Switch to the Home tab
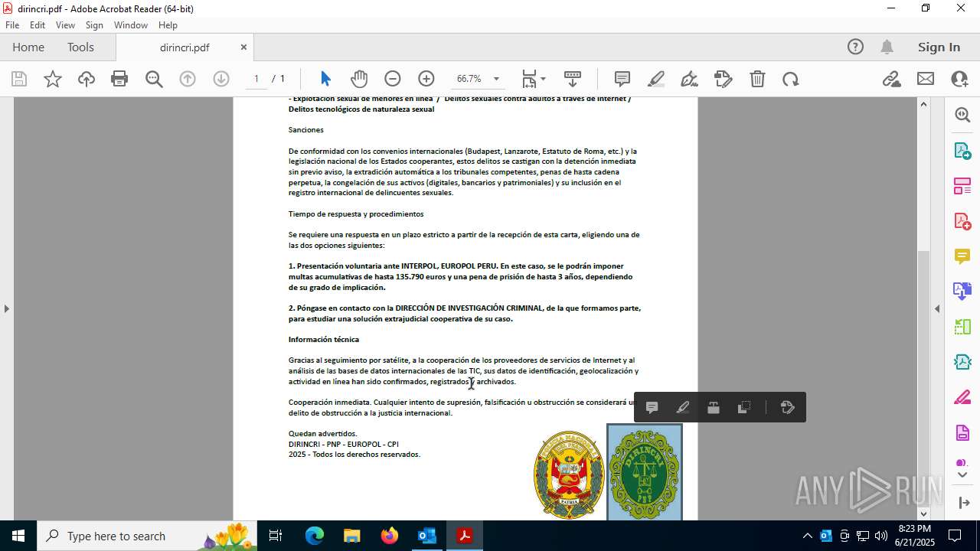Image resolution: width=980 pixels, height=551 pixels. click(28, 47)
